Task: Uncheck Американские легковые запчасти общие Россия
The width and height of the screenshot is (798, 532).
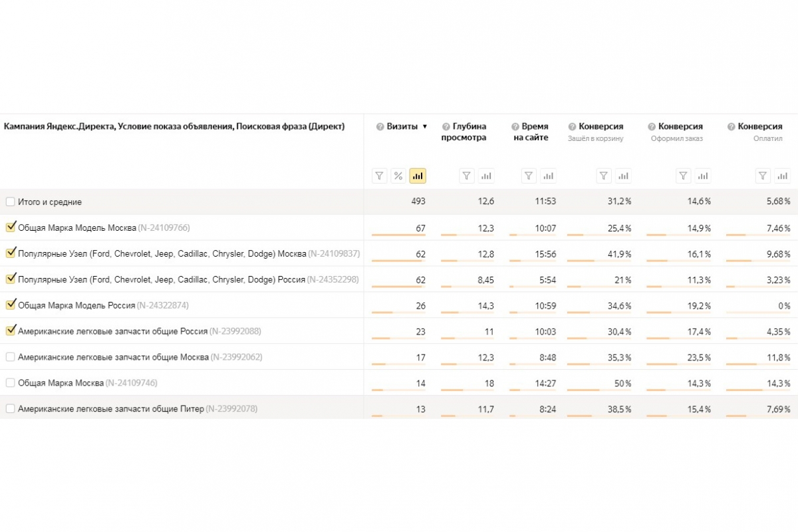Action: 10,331
